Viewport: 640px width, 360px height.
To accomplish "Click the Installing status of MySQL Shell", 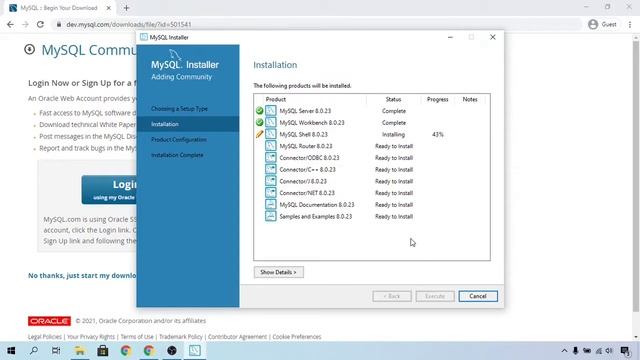I will (393, 134).
